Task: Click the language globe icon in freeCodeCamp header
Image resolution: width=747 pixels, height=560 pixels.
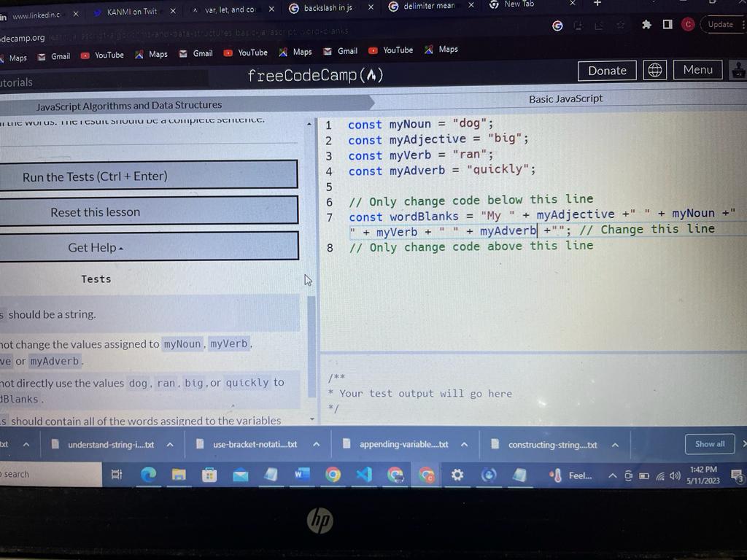Action: (654, 71)
